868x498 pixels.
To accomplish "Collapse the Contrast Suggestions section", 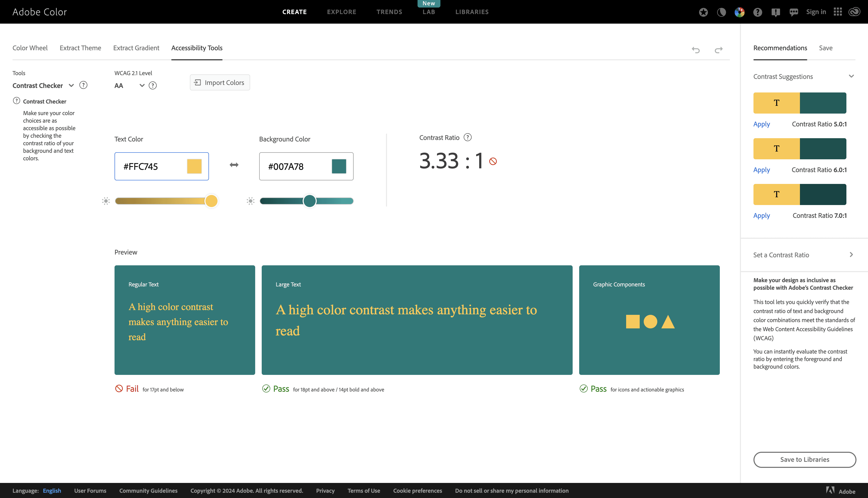I will [x=851, y=76].
